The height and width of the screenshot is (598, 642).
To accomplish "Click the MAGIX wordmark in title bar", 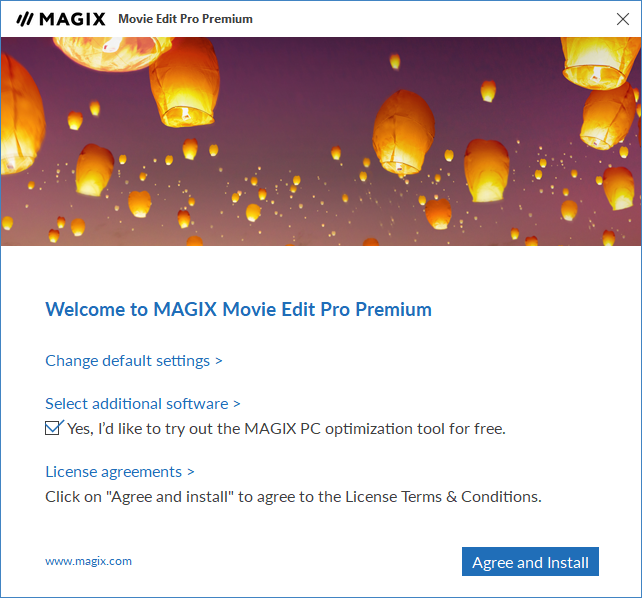I will 72,19.
